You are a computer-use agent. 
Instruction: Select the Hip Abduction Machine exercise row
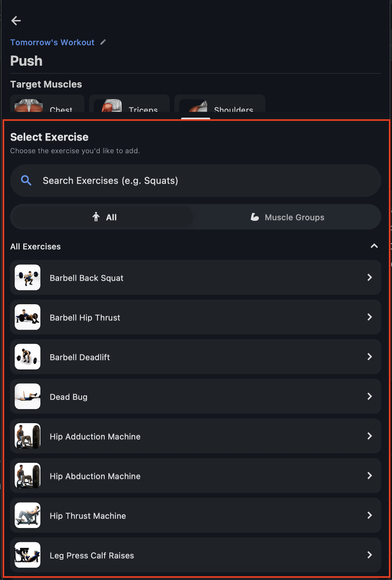196,476
